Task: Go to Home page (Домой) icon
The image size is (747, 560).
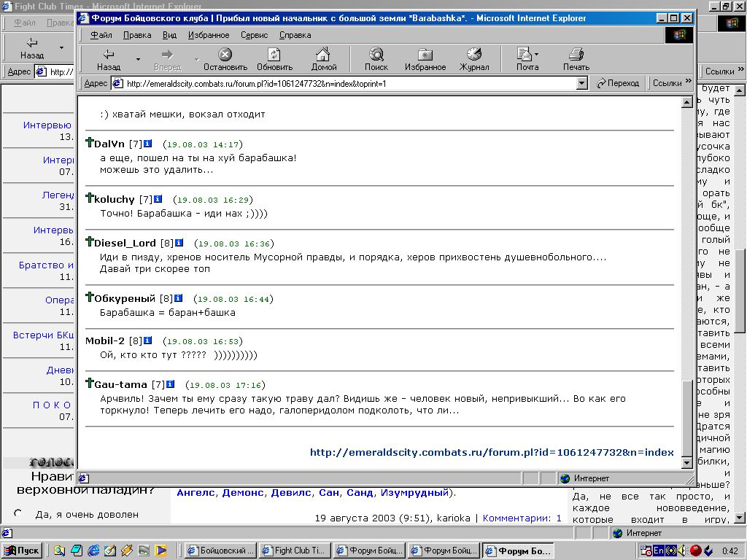Action: [x=323, y=60]
